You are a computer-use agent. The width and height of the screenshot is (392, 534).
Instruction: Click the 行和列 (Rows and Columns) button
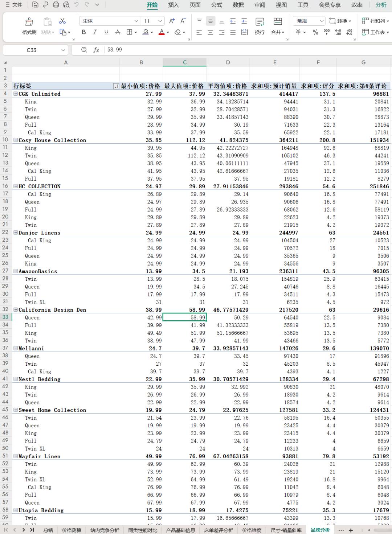(x=375, y=21)
